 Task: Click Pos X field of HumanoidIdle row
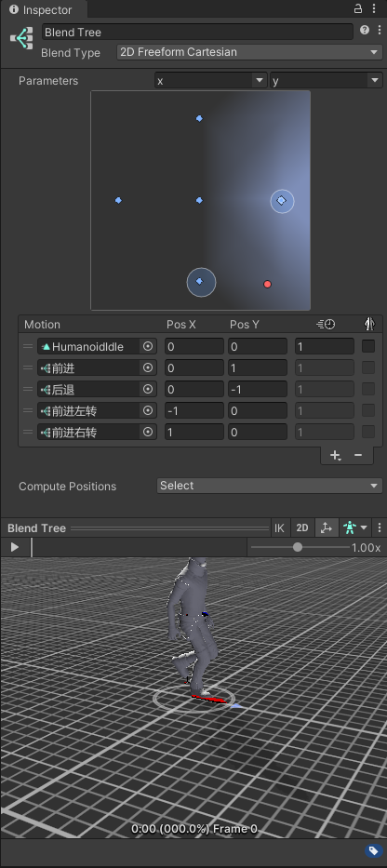pyautogui.click(x=193, y=346)
